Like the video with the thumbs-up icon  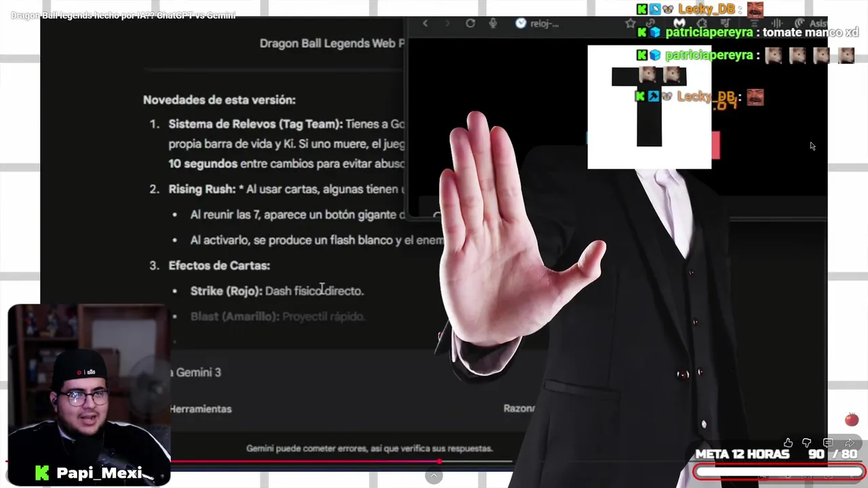(788, 443)
